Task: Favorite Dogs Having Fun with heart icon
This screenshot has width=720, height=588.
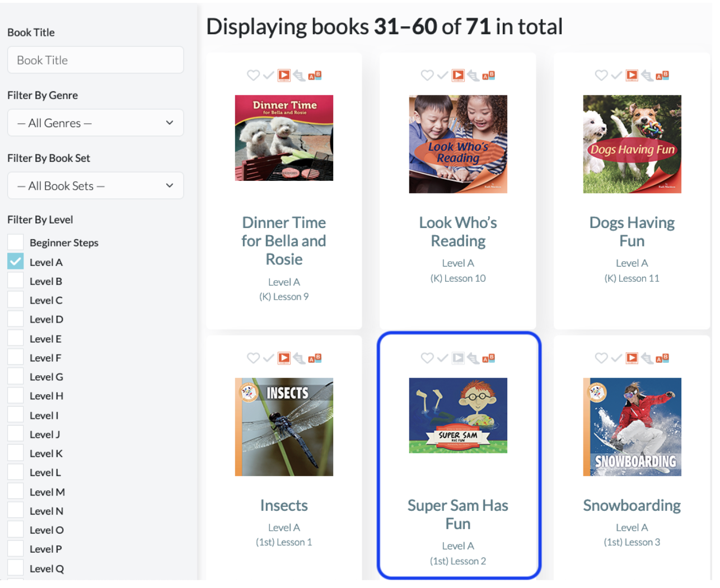Action: tap(601, 75)
